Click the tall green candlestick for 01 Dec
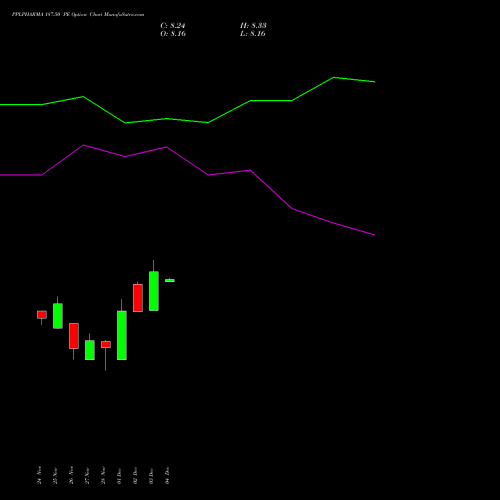 click(122, 335)
